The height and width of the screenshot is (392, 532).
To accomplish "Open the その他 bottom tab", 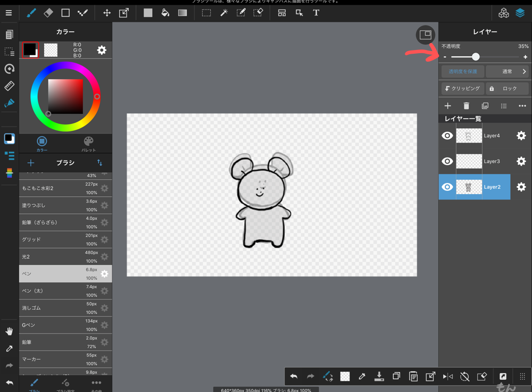I will click(x=96, y=385).
